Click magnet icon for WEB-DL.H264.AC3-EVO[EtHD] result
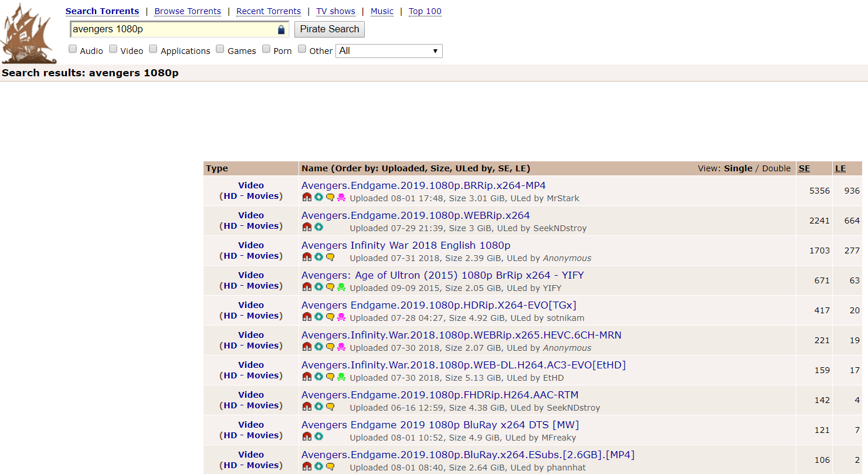Viewport: 868px width, 474px height. coord(307,377)
